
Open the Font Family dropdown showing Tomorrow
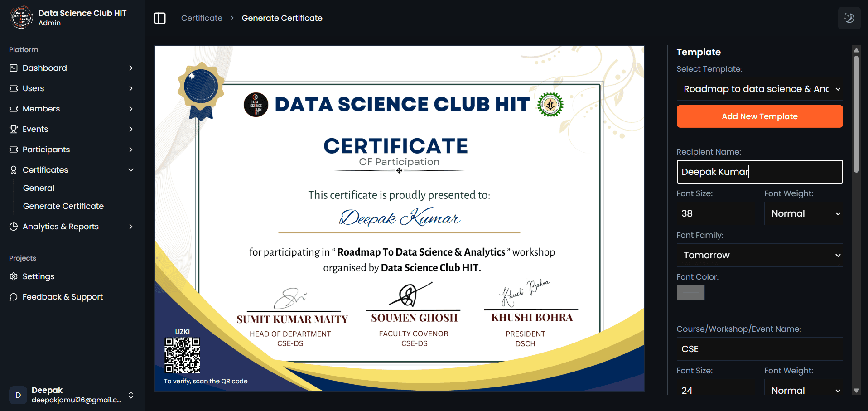[759, 255]
